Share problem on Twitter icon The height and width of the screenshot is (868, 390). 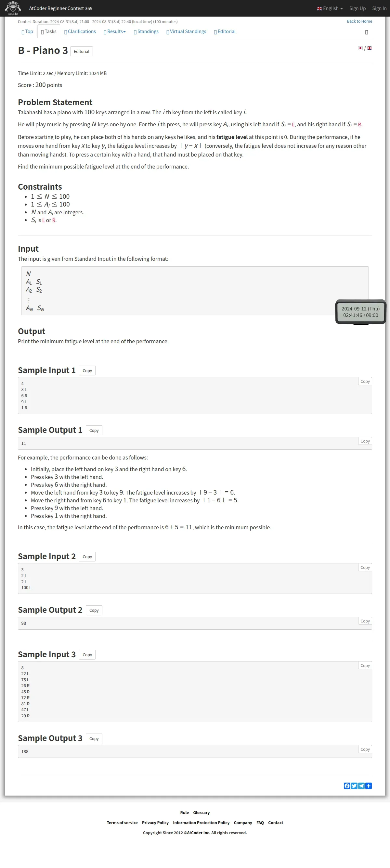[x=354, y=786]
